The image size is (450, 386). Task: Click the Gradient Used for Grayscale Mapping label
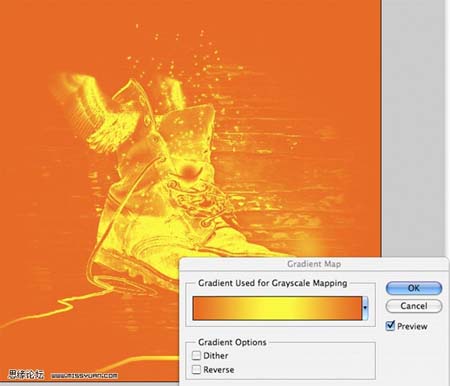pyautogui.click(x=272, y=283)
